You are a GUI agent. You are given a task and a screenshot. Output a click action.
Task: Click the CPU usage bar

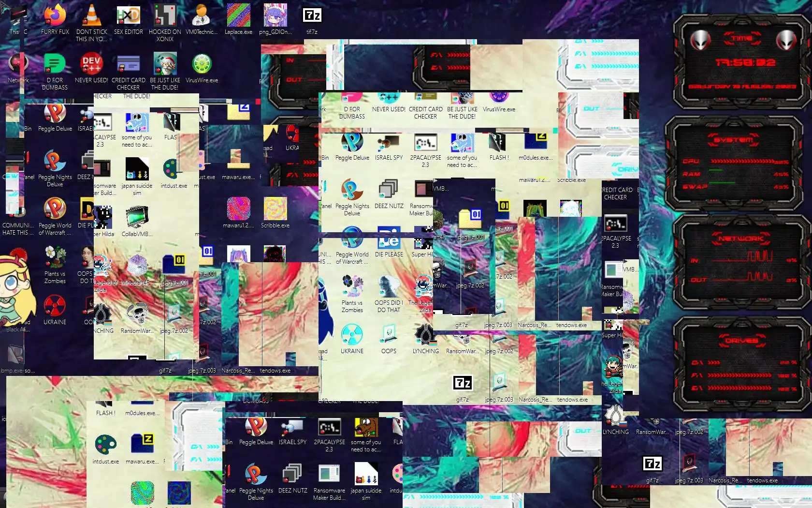741,161
